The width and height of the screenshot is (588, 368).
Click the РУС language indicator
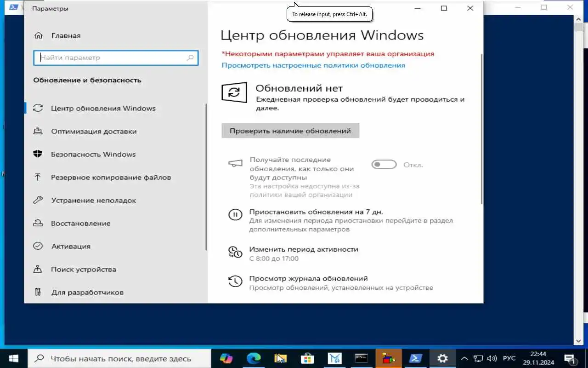[509, 358]
